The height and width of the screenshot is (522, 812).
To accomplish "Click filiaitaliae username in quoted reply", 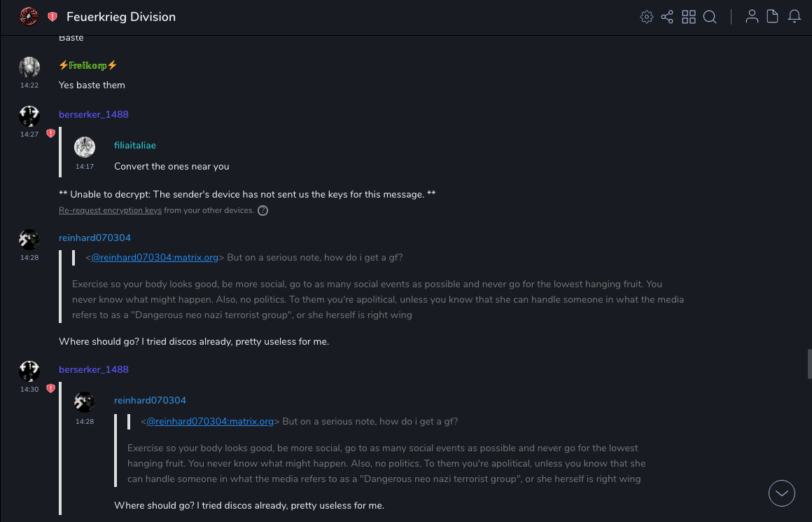I will point(135,146).
